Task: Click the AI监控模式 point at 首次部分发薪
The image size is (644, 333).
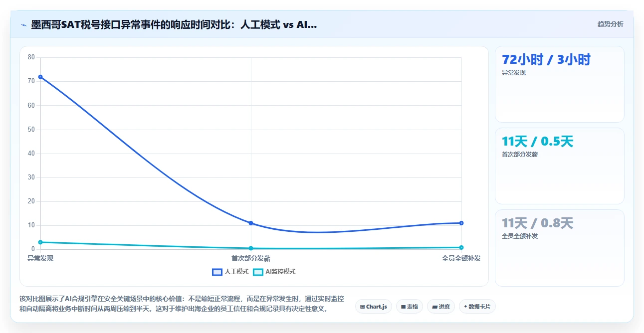Action: pos(251,248)
